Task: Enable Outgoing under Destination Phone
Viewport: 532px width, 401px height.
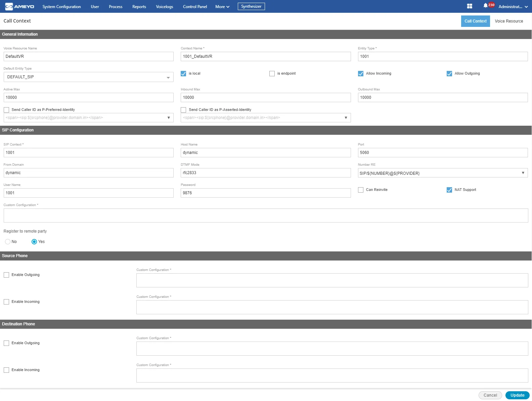Action: coord(6,343)
